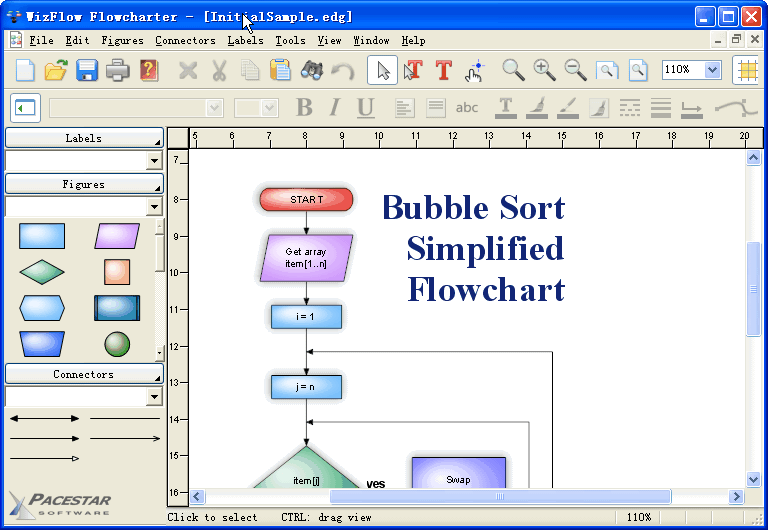Open the font name dropdown
The image size is (768, 530).
tap(214, 108)
